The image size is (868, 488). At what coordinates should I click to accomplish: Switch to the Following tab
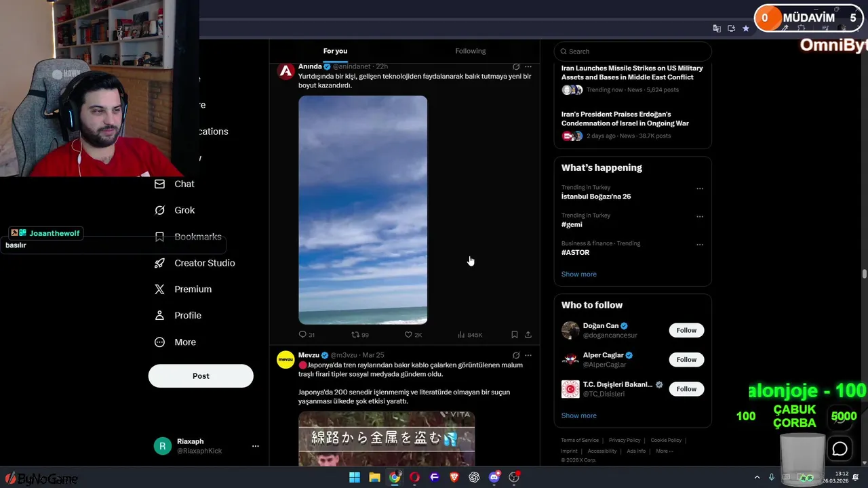tap(471, 51)
